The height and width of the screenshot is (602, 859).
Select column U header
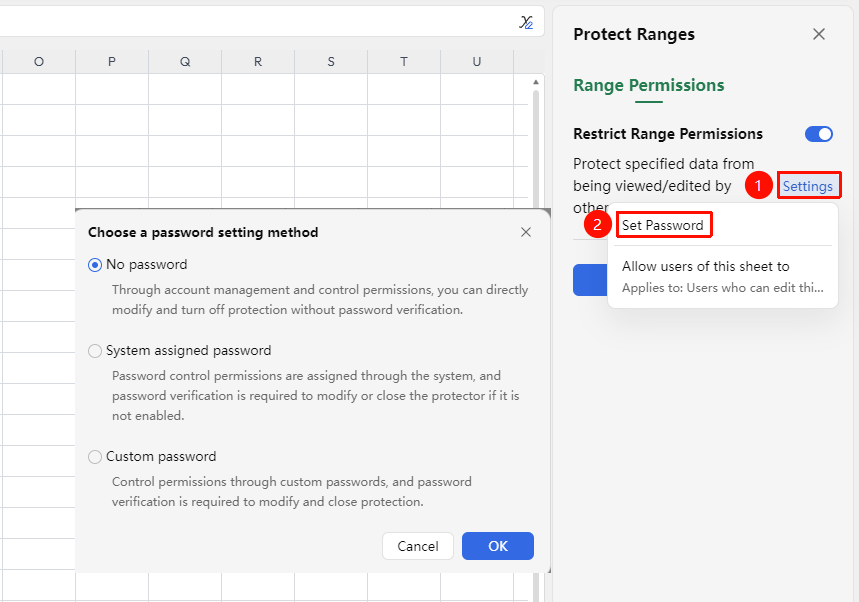pos(477,62)
